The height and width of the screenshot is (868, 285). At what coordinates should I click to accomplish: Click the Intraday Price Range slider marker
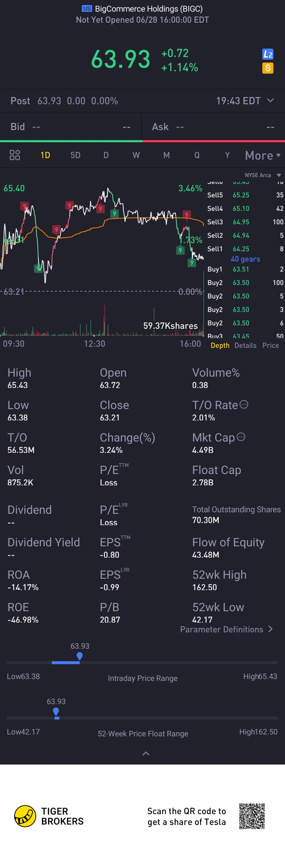pos(79,656)
